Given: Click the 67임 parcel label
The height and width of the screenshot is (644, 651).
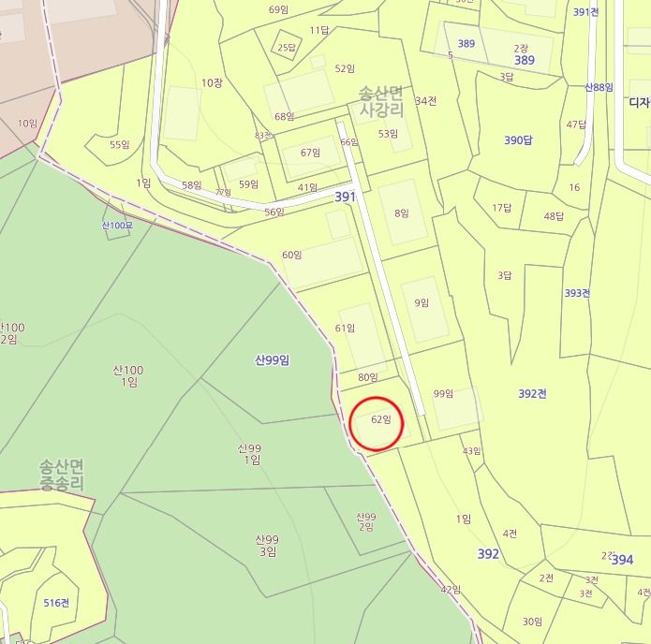Looking at the screenshot, I should [311, 153].
